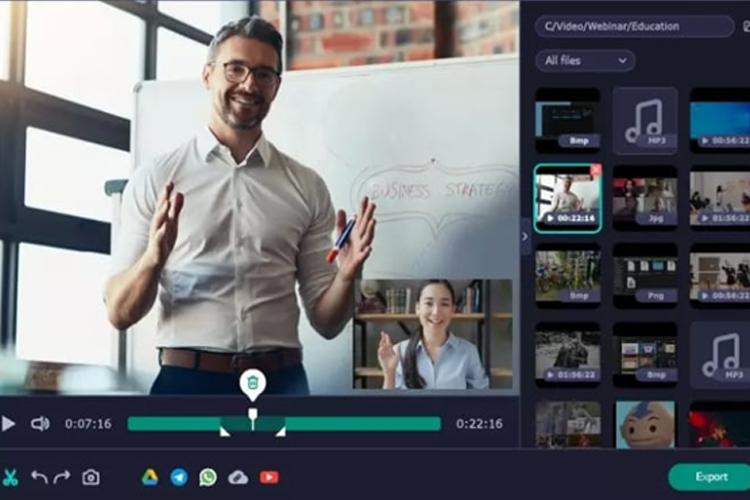The width and height of the screenshot is (750, 500).
Task: Select the scissors cut tool
Action: (10, 477)
